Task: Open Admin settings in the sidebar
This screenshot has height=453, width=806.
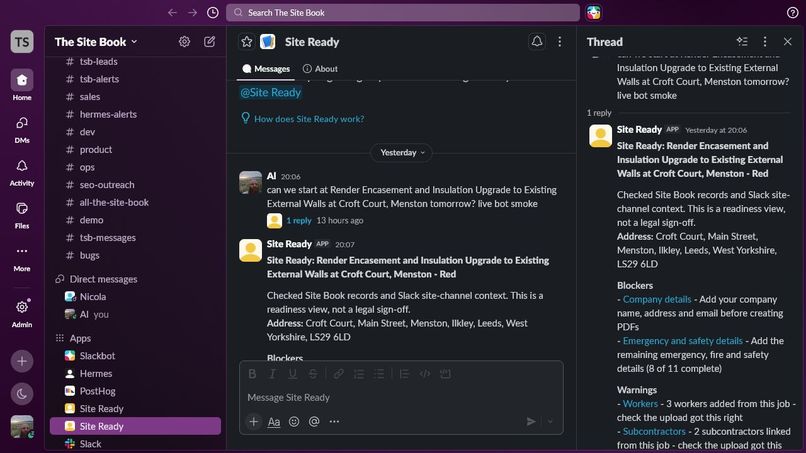Action: [22, 313]
